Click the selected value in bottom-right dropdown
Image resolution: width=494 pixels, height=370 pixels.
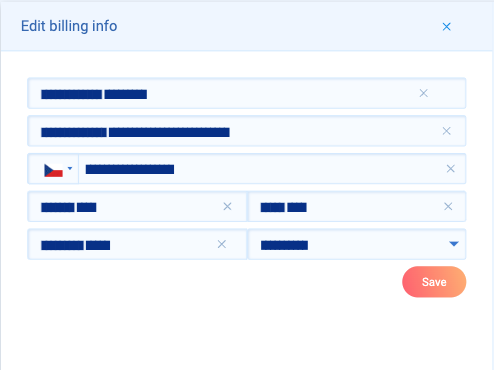click(284, 245)
